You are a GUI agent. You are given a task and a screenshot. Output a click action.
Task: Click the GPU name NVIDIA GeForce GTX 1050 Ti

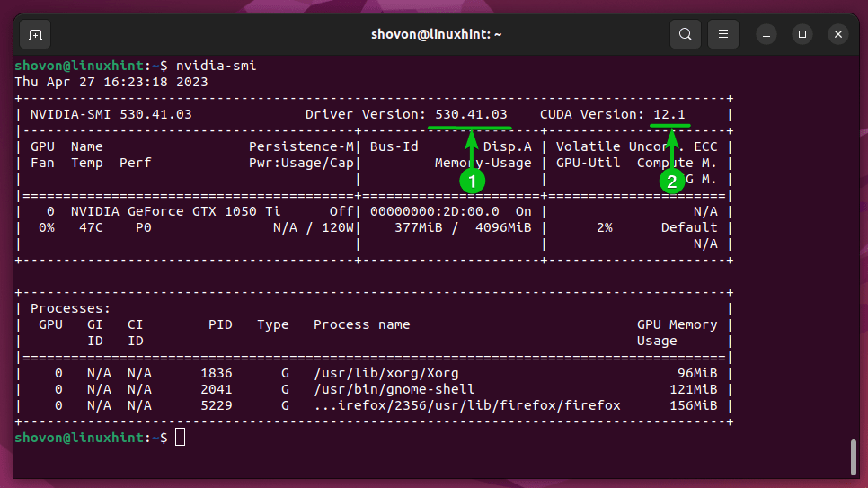pos(175,211)
